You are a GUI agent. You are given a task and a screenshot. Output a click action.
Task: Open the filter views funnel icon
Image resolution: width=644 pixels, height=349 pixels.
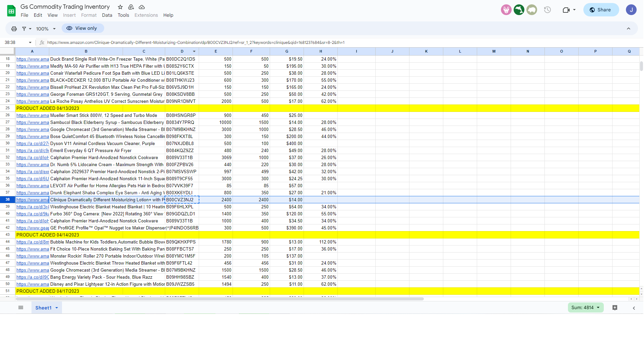click(24, 29)
